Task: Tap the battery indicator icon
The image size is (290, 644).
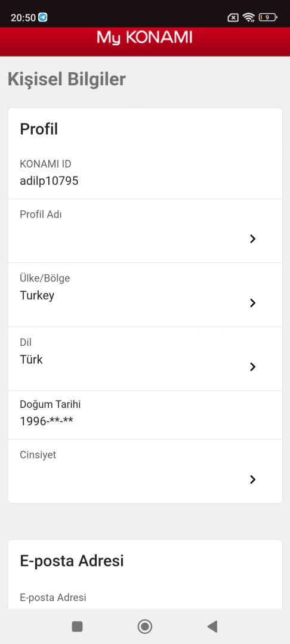Action: [x=268, y=17]
